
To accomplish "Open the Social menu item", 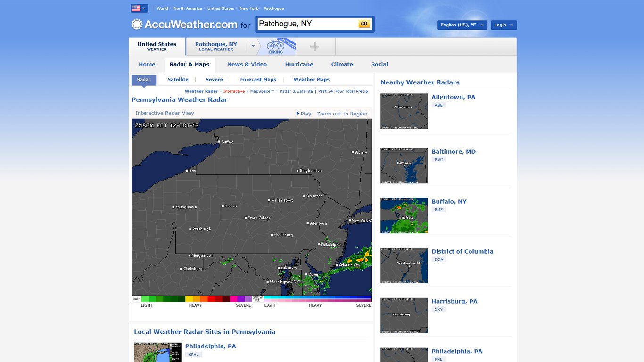I will pos(380,64).
